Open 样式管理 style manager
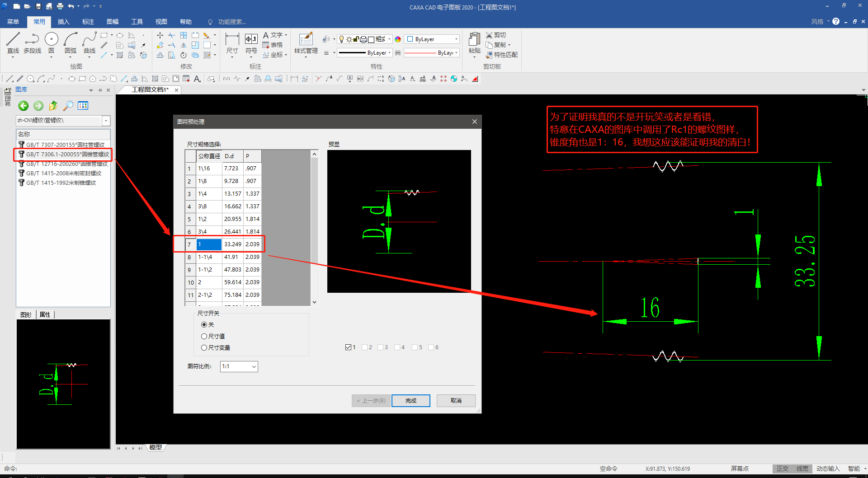This screenshot has height=478, width=868. click(x=306, y=43)
